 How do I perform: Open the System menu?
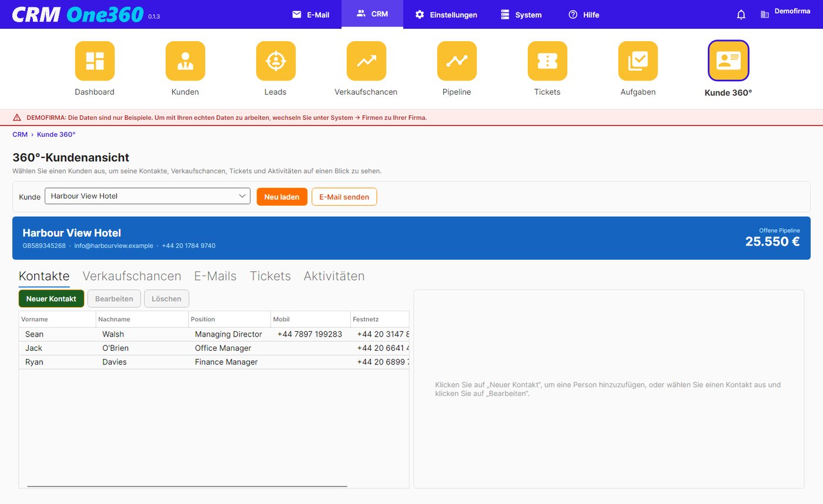521,15
